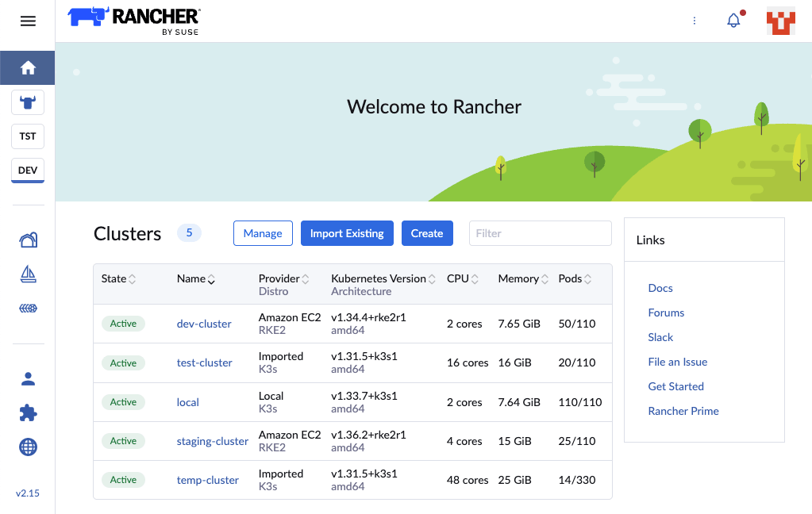This screenshot has height=514, width=812.
Task: Open Cluster Management barn icon
Action: click(x=28, y=240)
